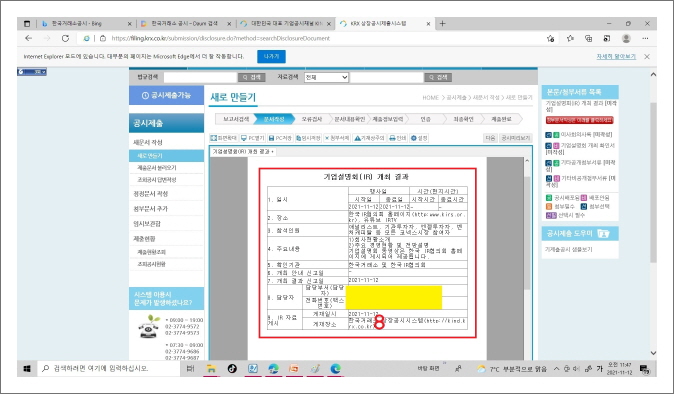674x394 pixels.
Task: Open 기타비공개첨부서류 attachment item
Action: 580,181
